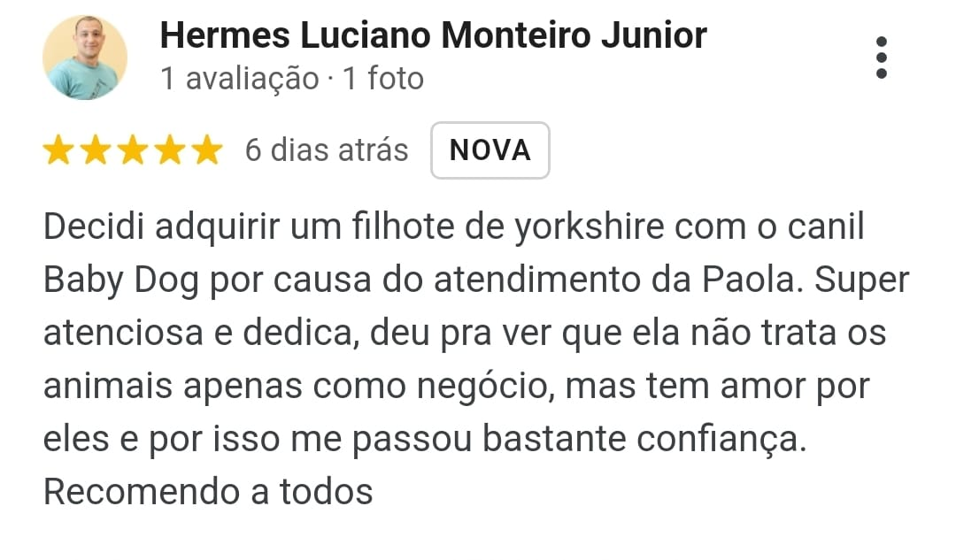This screenshot has height=560, width=956.
Task: Click the fifth yellow rating star
Action: [207, 151]
